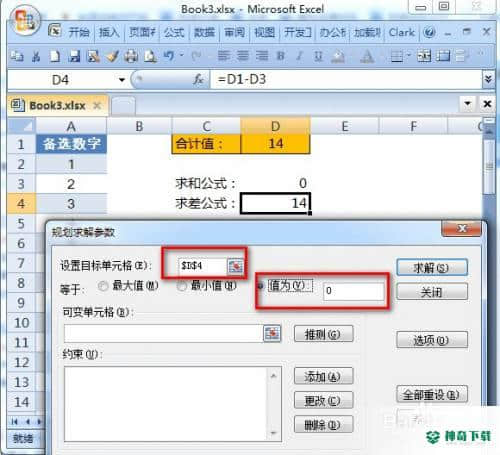This screenshot has width=500, height=455.
Task: Click the 求解 button
Action: point(432,268)
